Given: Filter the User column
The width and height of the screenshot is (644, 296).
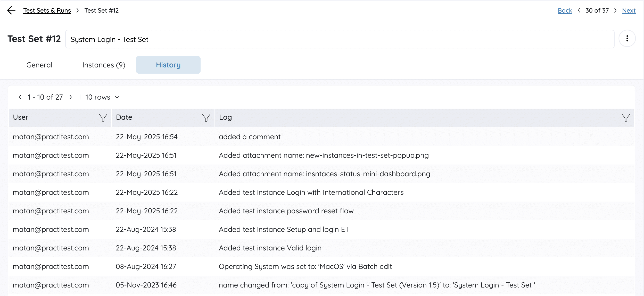Looking at the screenshot, I should 103,118.
